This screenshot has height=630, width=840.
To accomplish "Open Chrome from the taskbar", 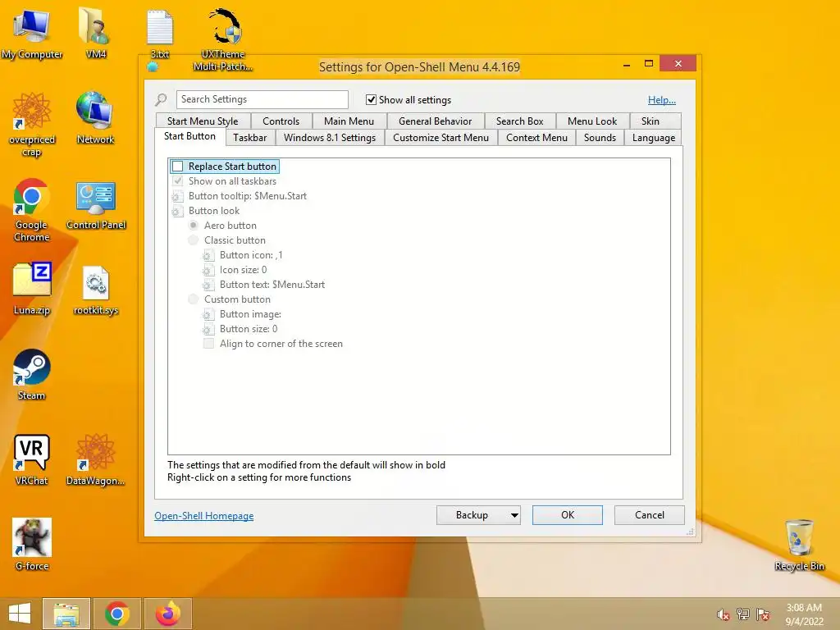I will tap(116, 614).
